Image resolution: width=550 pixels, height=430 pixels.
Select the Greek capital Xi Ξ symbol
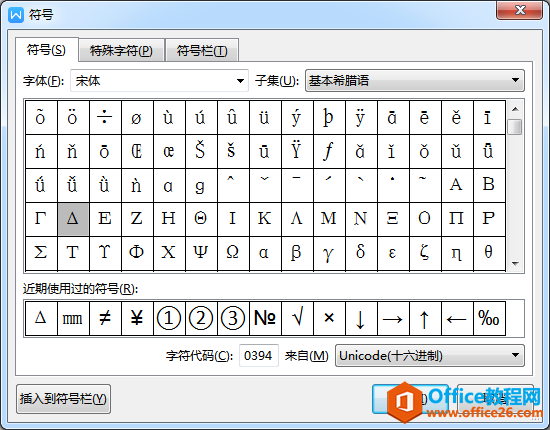click(x=393, y=219)
